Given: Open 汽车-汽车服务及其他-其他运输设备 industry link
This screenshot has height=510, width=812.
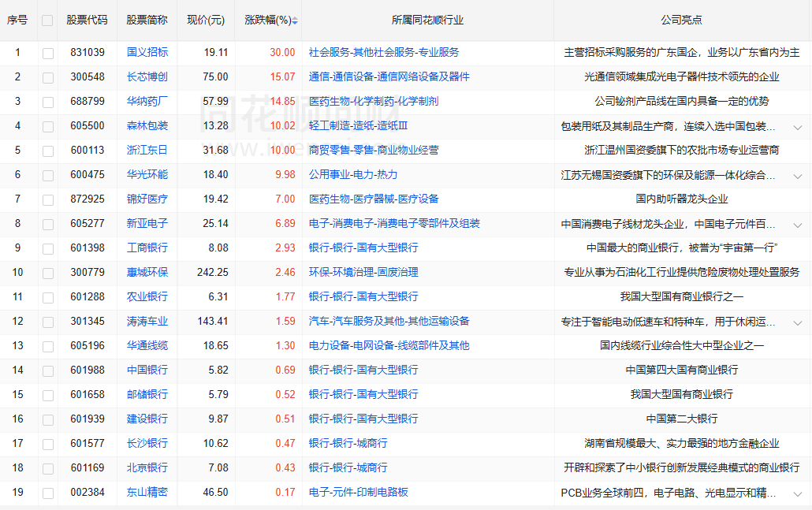Looking at the screenshot, I should [389, 321].
